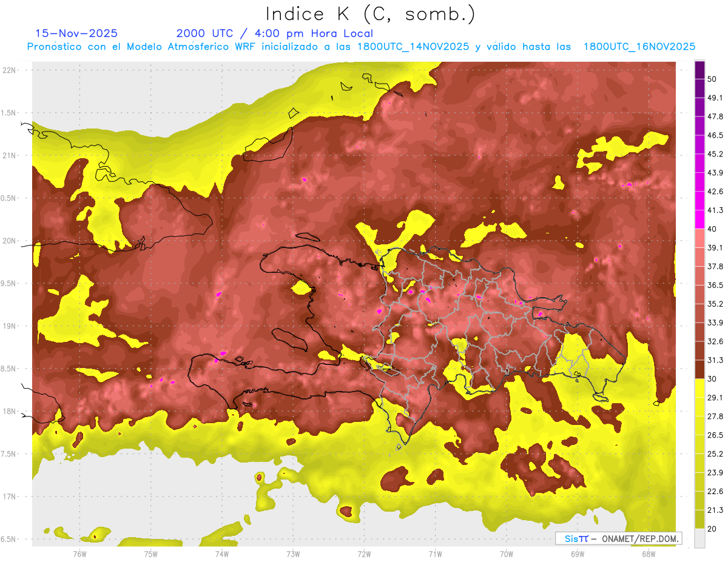Click the "43.9" color scale value
The width and height of the screenshot is (728, 562).
(x=715, y=173)
